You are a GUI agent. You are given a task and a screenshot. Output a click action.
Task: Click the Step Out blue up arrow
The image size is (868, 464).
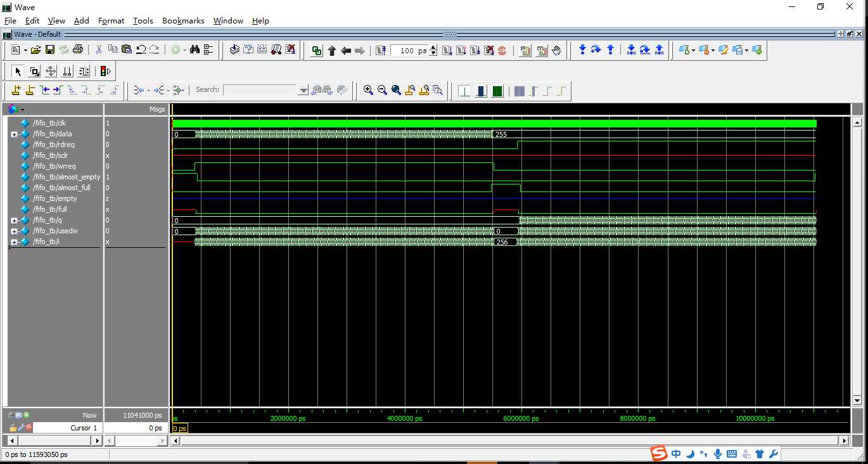610,50
